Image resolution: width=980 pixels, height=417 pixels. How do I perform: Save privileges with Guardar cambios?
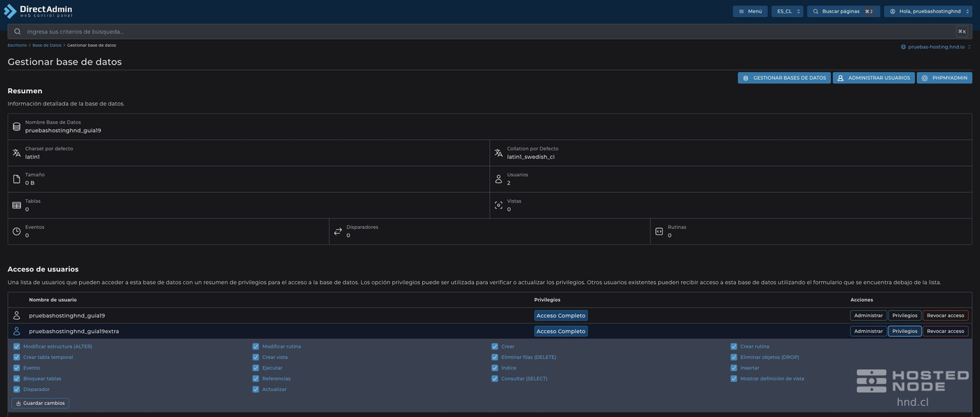point(40,403)
